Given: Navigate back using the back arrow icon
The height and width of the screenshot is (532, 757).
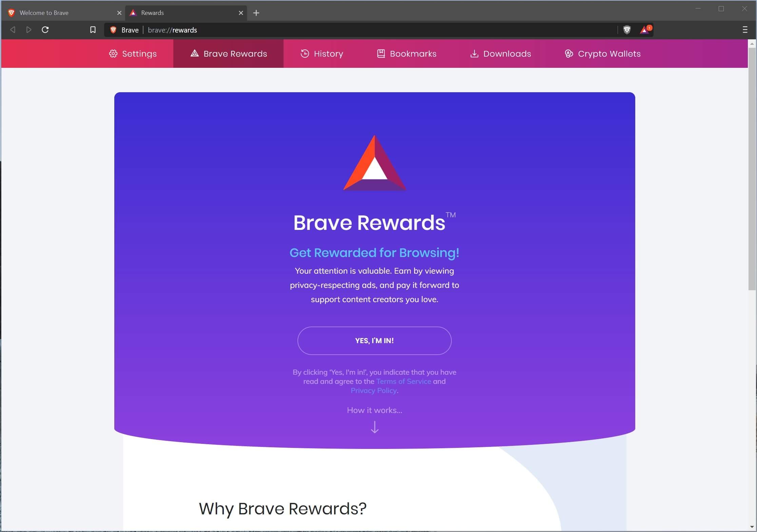Looking at the screenshot, I should coord(13,29).
